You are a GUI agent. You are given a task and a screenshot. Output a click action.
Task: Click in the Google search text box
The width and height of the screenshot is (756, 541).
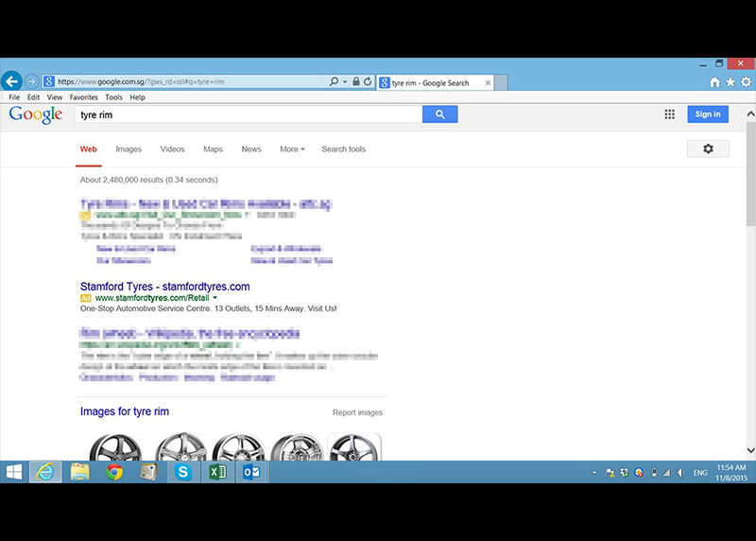(x=248, y=114)
